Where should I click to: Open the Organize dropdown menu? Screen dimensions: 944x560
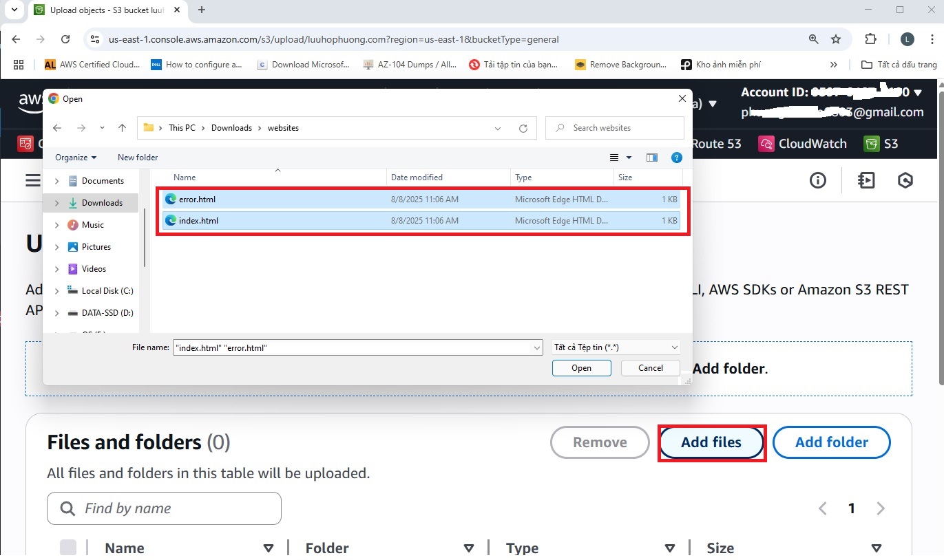coord(76,158)
